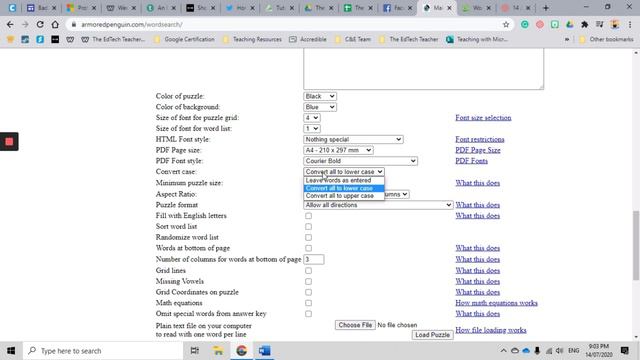Open the How math equations works link
This screenshot has width=640, height=360.
tap(496, 303)
